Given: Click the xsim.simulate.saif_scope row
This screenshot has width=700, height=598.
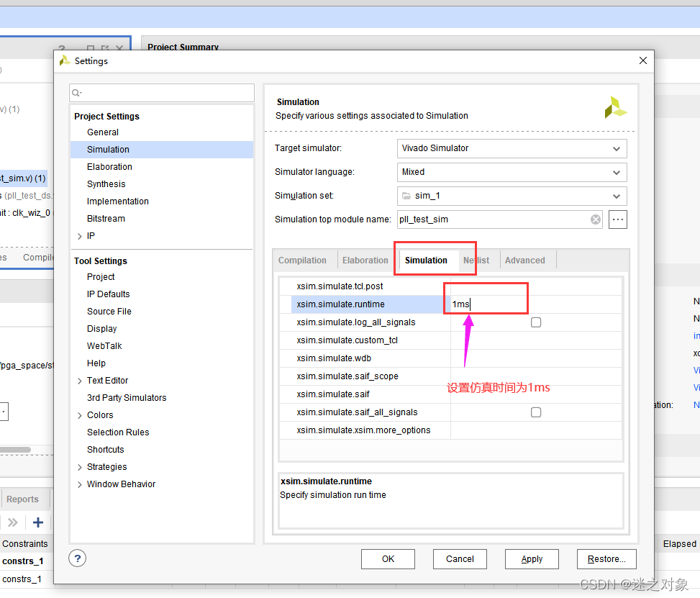Looking at the screenshot, I should [451, 376].
